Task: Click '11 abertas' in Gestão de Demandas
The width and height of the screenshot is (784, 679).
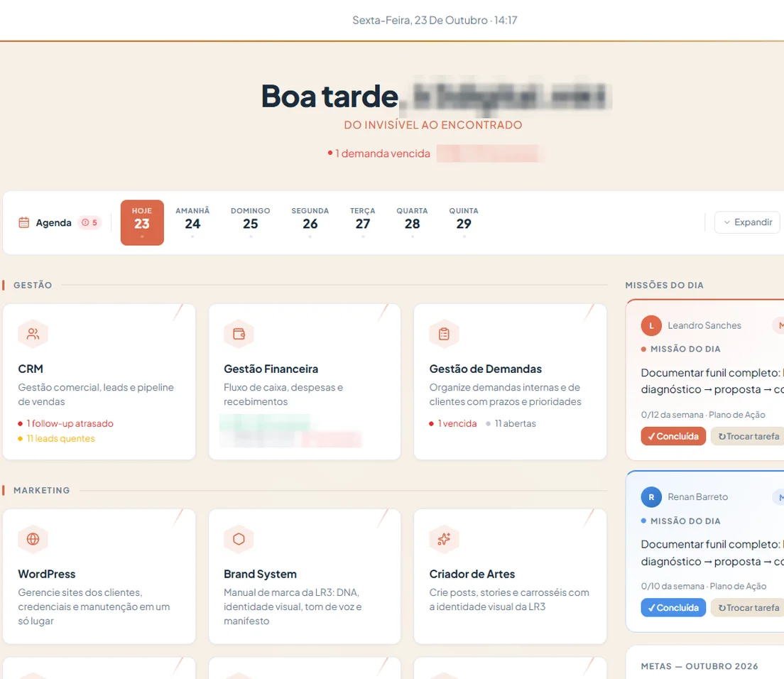Action: point(511,423)
